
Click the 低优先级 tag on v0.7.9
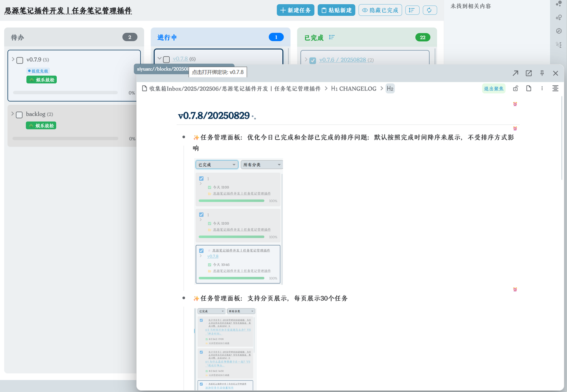point(38,71)
